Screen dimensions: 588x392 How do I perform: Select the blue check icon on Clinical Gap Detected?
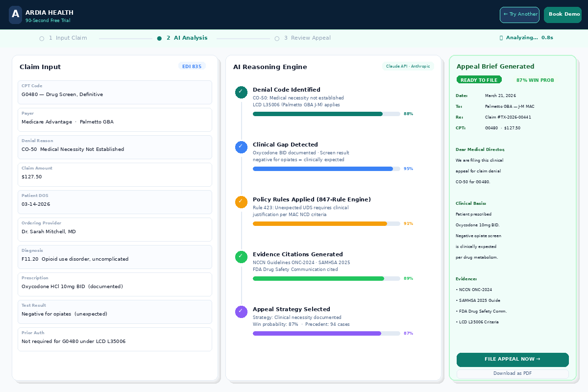point(241,147)
